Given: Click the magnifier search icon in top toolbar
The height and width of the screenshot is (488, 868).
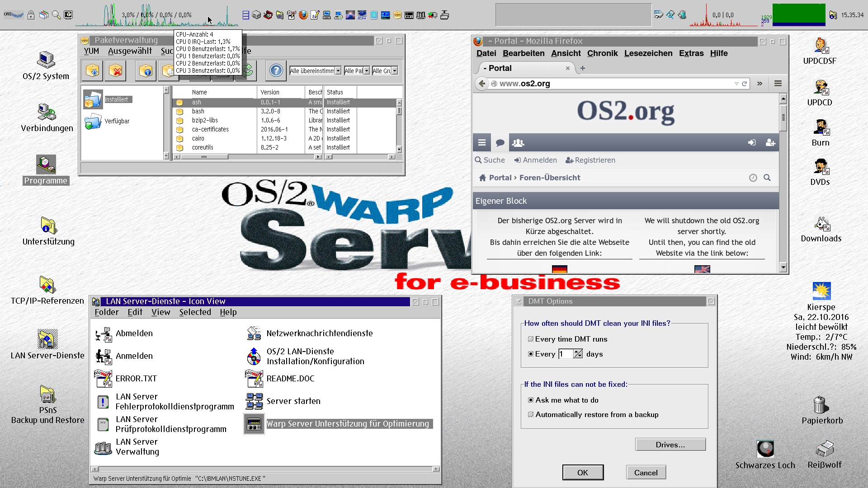Looking at the screenshot, I should pos(56,15).
